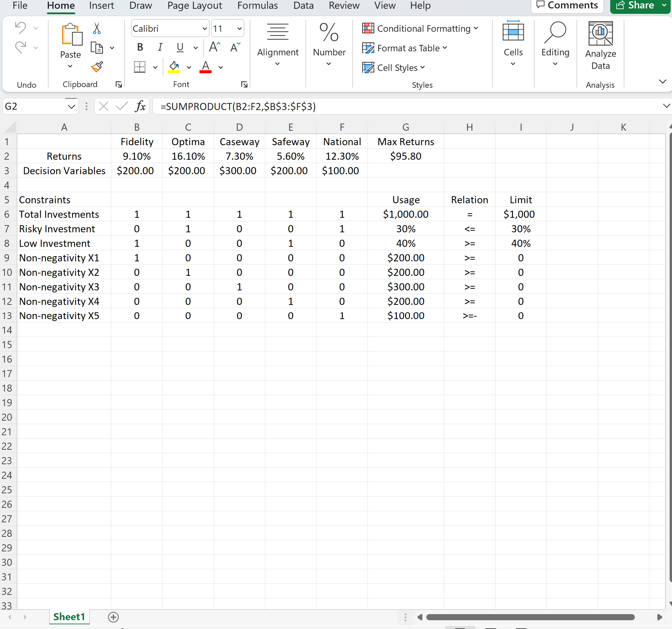Apply the Format Painter
This screenshot has height=629, width=672.
tap(97, 67)
